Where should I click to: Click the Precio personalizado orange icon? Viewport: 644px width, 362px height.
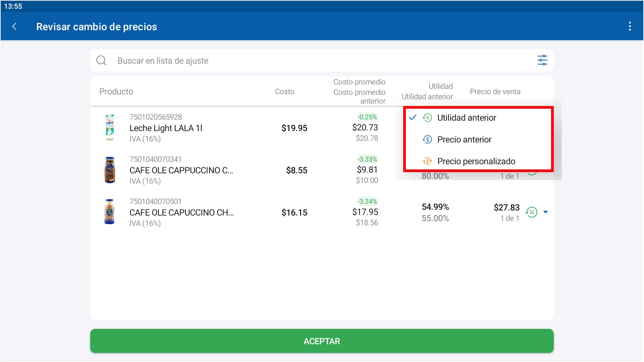click(427, 161)
